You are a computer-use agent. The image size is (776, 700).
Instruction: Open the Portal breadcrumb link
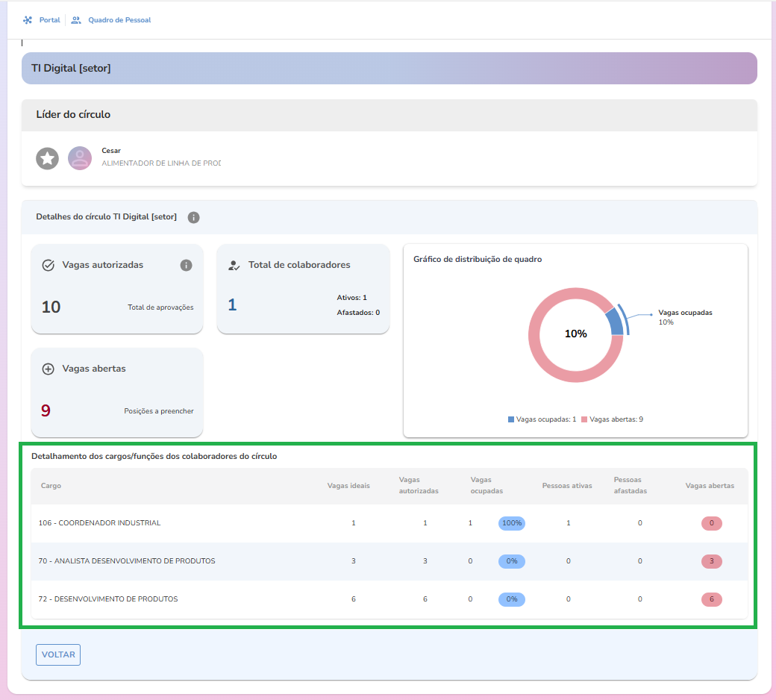pos(49,20)
